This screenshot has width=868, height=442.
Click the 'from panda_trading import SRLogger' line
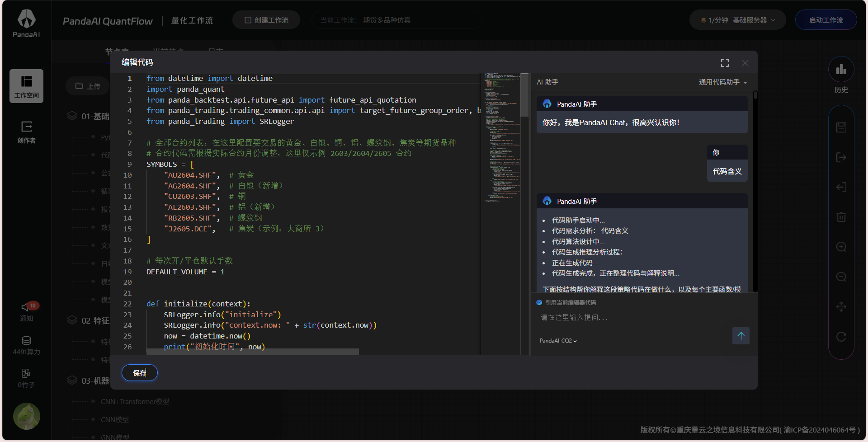pyautogui.click(x=220, y=121)
